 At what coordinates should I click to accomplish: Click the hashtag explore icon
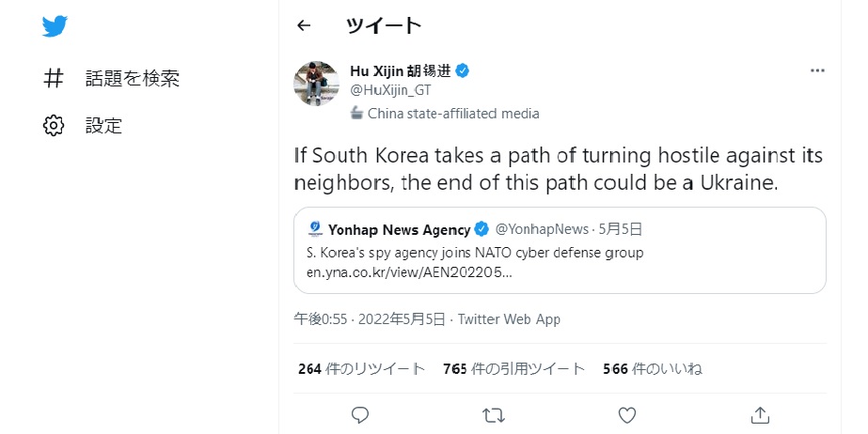click(54, 79)
